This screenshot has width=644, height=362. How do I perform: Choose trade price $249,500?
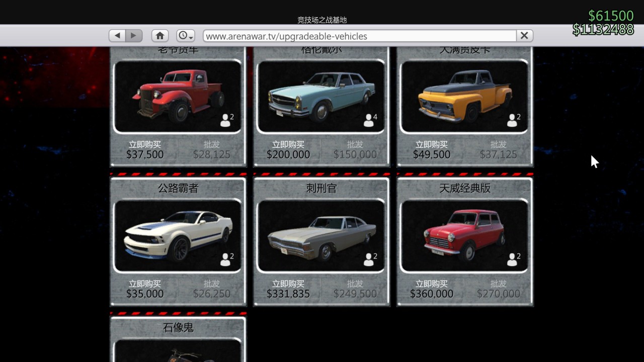(x=355, y=289)
